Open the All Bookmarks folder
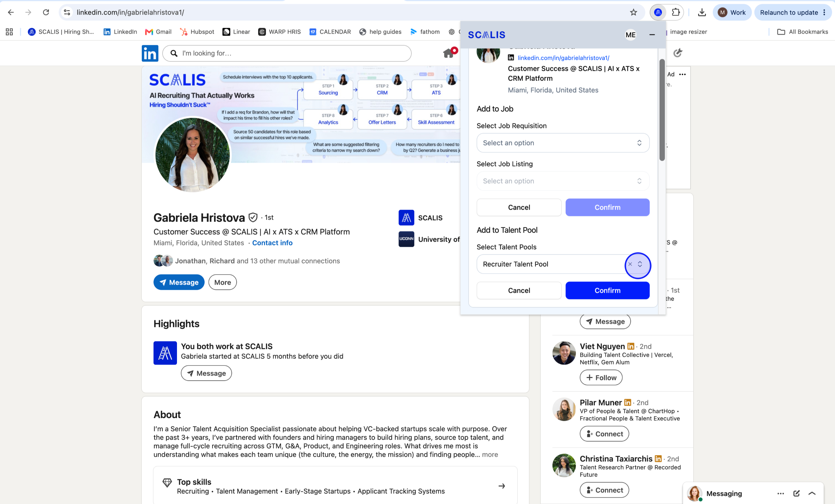Image resolution: width=835 pixels, height=504 pixels. [x=803, y=32]
